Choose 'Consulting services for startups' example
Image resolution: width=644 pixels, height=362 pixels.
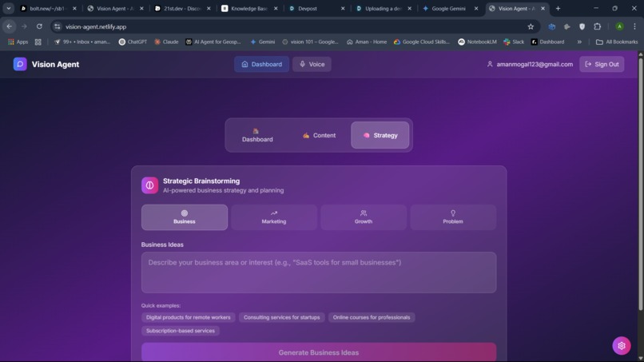[282, 317]
